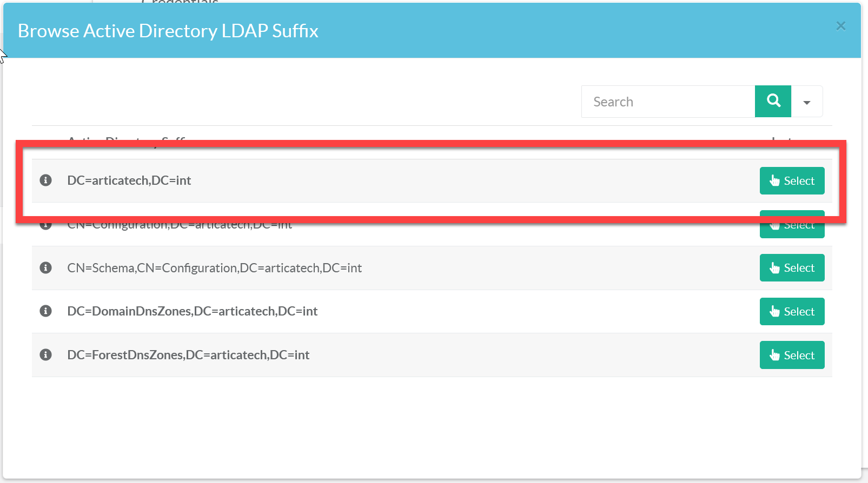
Task: Click info icon for the CN=Schema suffix
Action: click(x=46, y=268)
